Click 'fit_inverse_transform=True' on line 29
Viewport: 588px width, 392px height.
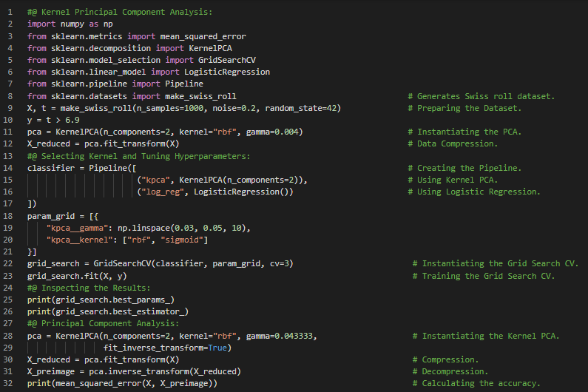point(167,348)
